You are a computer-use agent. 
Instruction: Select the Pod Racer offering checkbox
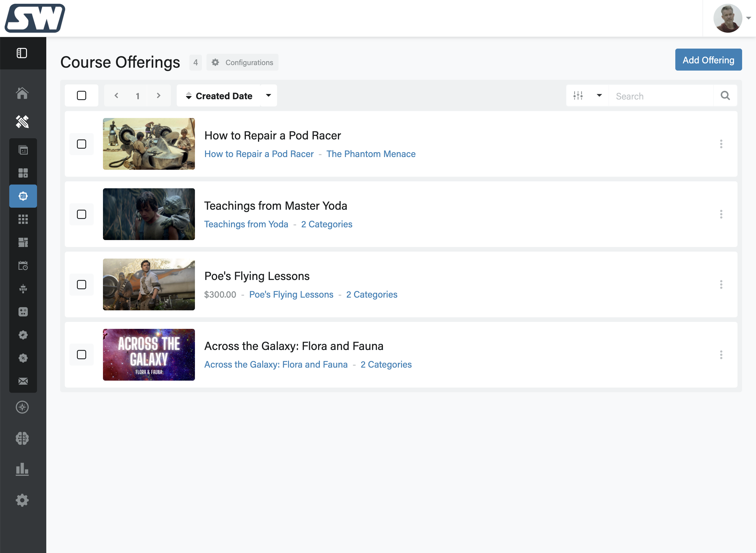pos(81,144)
